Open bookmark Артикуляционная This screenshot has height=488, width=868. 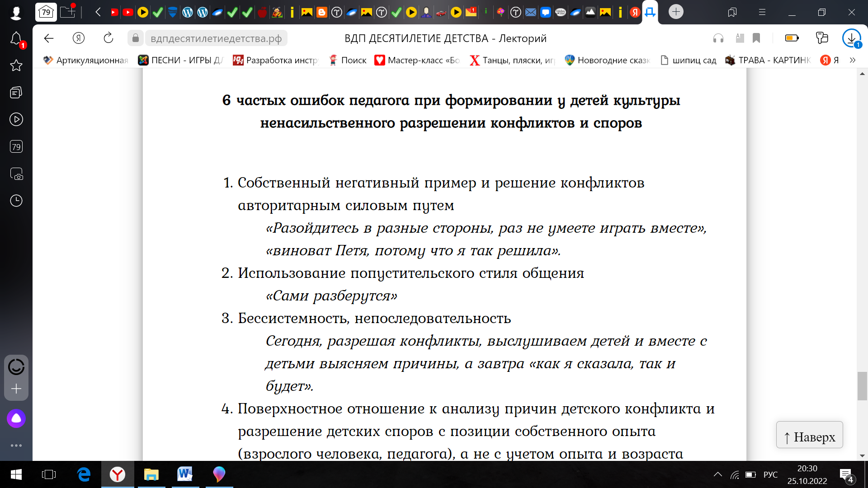click(x=86, y=60)
